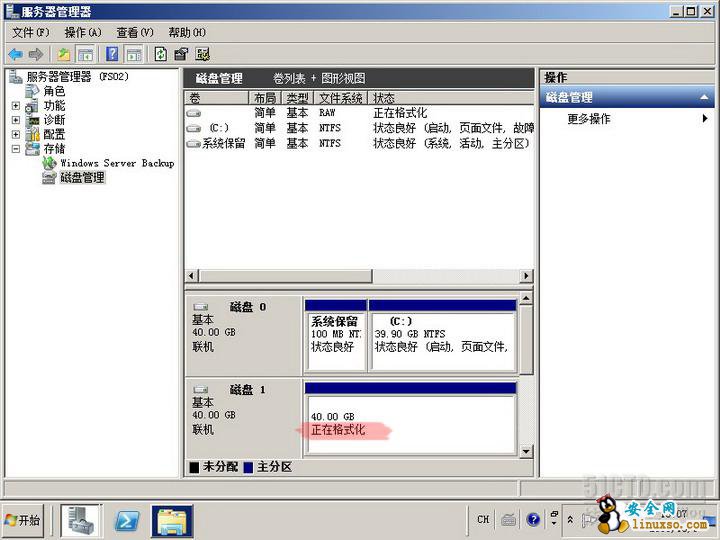
Task: Click the blue help question-mark toolbar icon
Action: [112, 54]
